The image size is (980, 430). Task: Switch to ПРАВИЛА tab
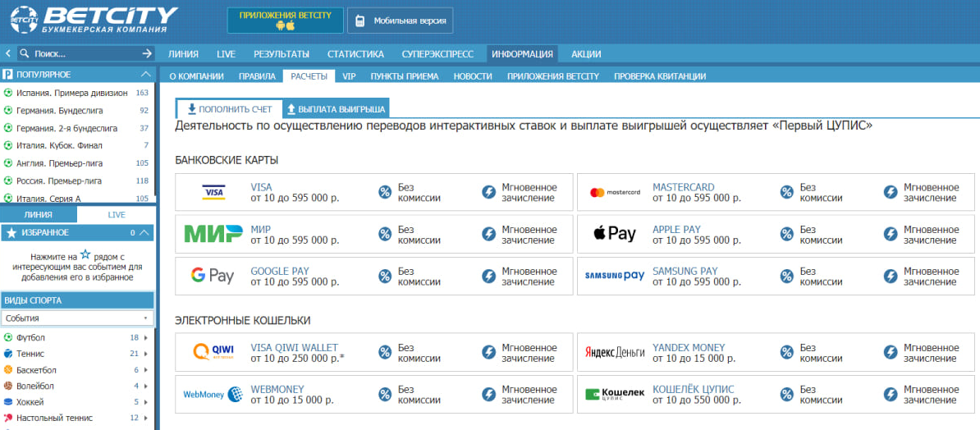(x=257, y=76)
